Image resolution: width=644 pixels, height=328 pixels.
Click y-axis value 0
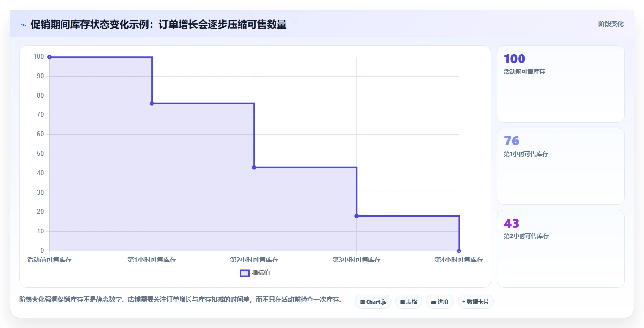pos(42,251)
